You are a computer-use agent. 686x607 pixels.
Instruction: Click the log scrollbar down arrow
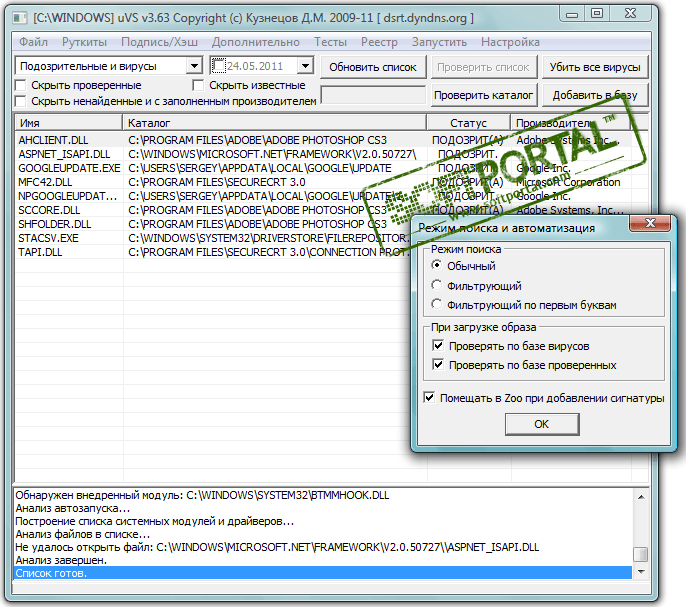(x=641, y=572)
